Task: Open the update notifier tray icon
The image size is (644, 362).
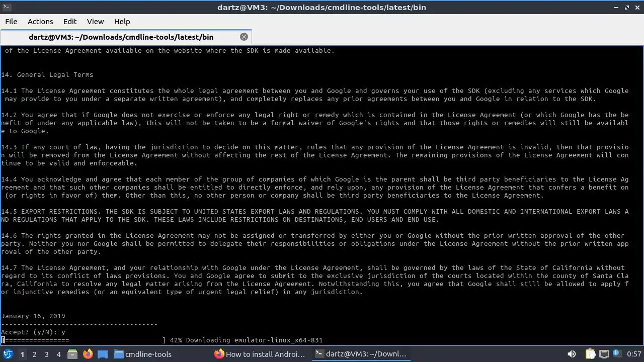Action: pyautogui.click(x=617, y=354)
